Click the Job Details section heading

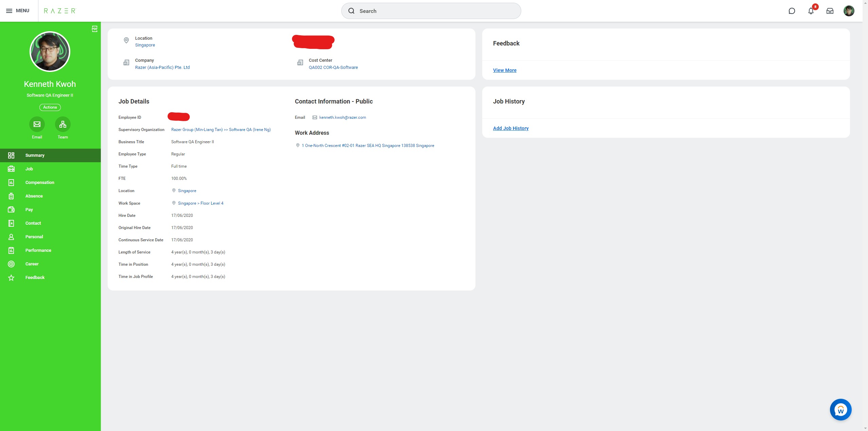tap(134, 101)
